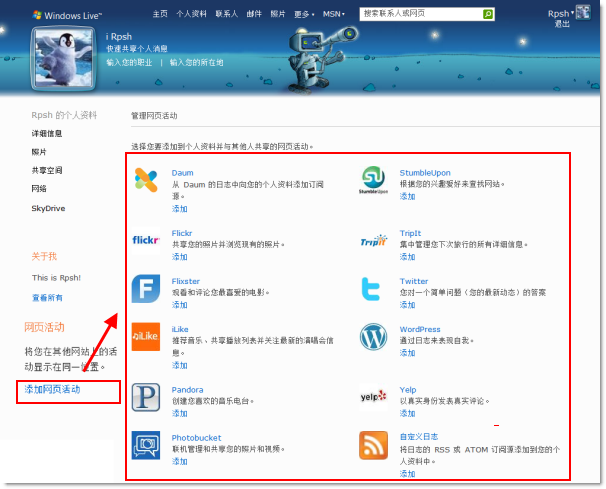Click the TripIt logo icon
Screen dimensions: 606x489
(373, 240)
